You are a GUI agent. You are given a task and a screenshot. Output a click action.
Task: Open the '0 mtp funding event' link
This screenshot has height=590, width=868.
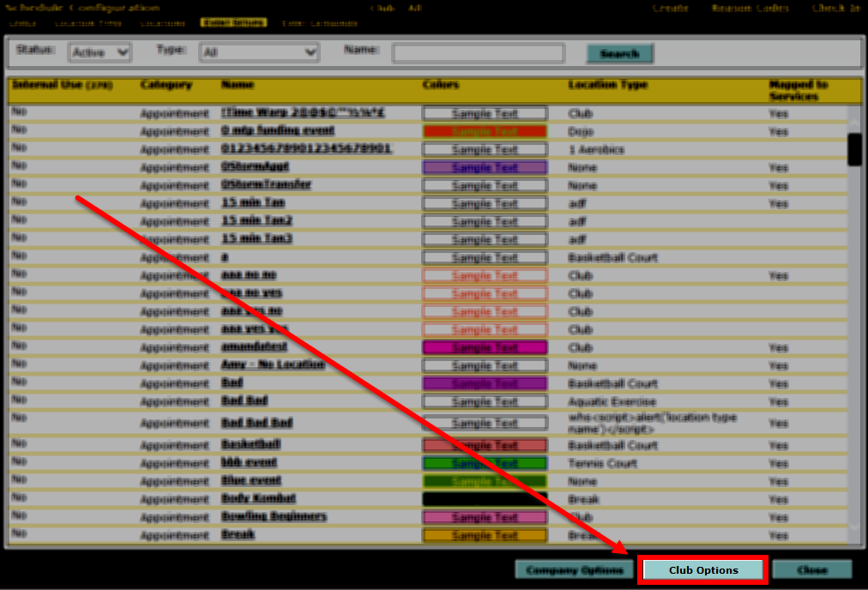277,130
